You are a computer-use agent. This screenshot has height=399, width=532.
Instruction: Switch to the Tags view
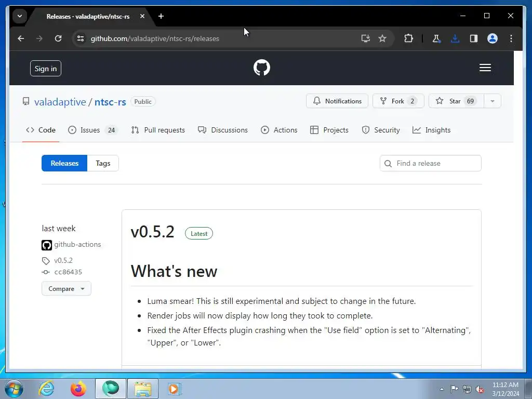point(103,163)
